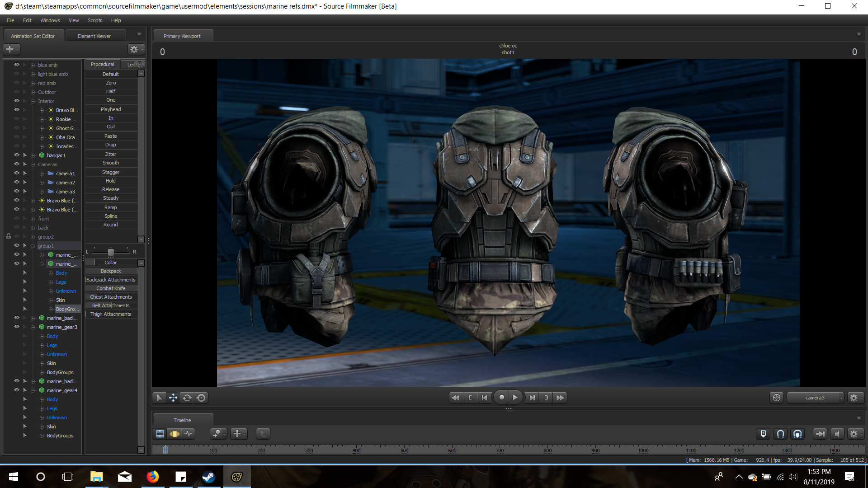
Task: Adjust the Left-Right balance slider handle
Action: pyautogui.click(x=111, y=252)
